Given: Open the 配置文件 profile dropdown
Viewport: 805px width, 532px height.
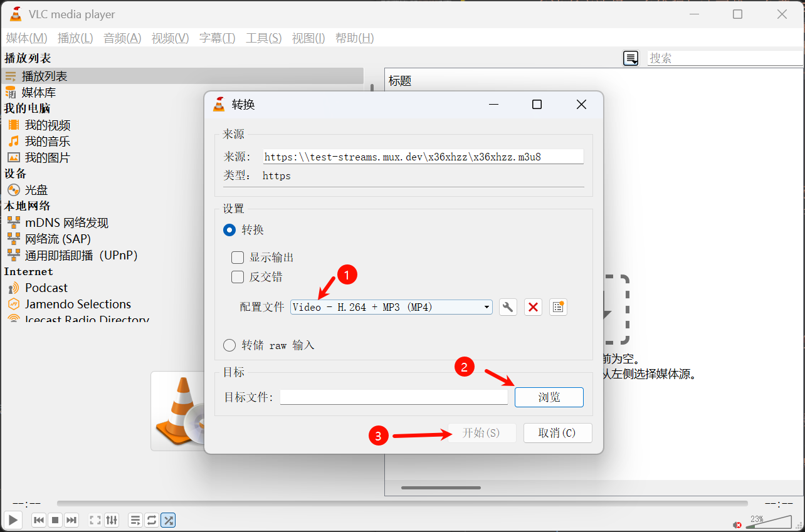Looking at the screenshot, I should point(487,306).
